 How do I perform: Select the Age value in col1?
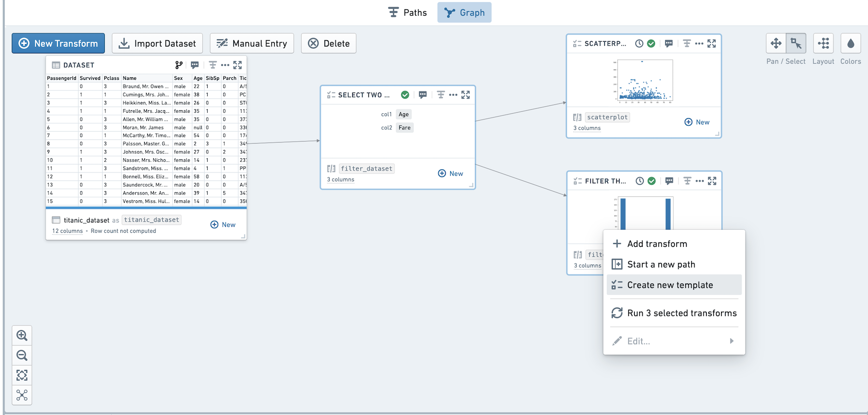[404, 114]
